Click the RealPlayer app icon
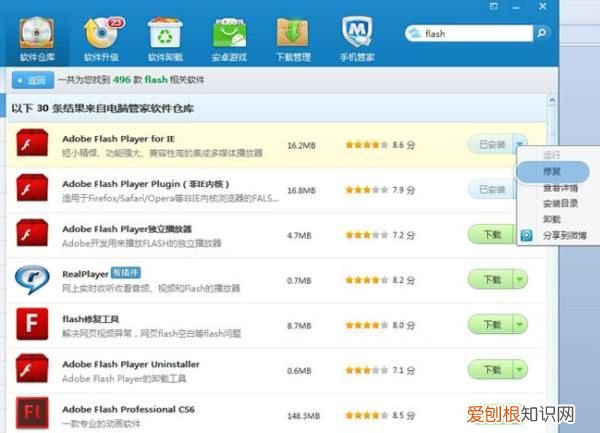 [x=32, y=279]
